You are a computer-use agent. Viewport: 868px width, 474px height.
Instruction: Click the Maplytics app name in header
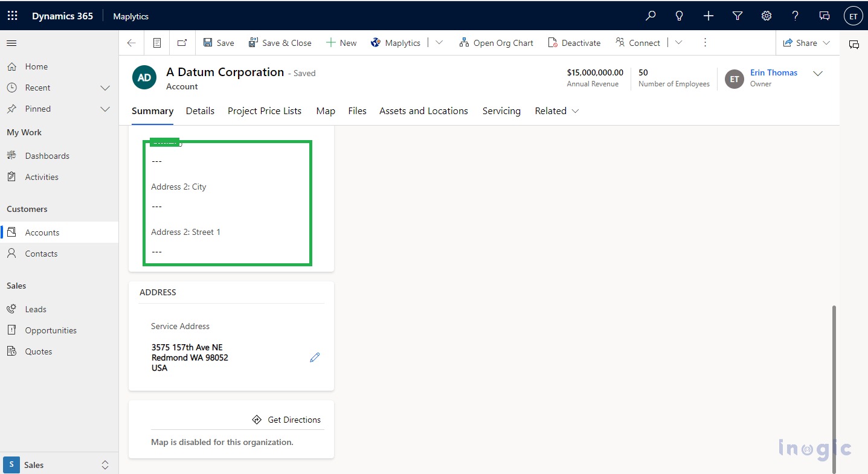(130, 16)
